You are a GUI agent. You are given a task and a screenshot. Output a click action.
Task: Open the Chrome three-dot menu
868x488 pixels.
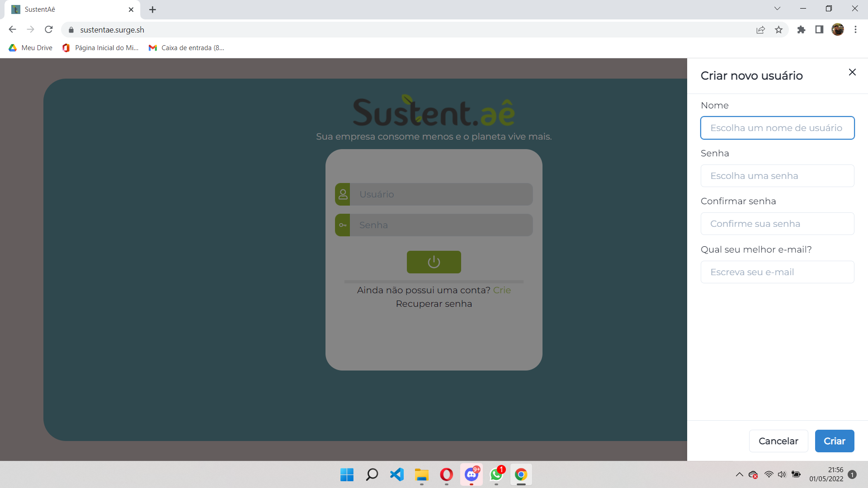pyautogui.click(x=855, y=30)
